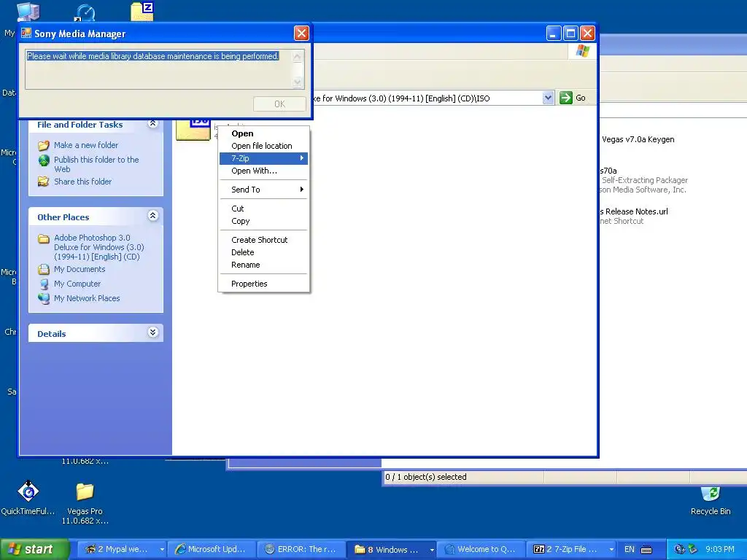Click Share this folder link
Image resolution: width=747 pixels, height=560 pixels.
pyautogui.click(x=82, y=182)
